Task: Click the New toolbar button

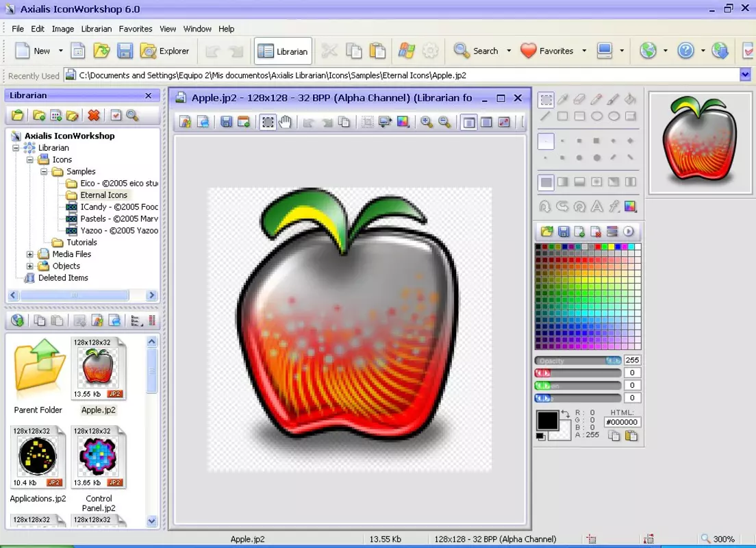Action: click(x=33, y=51)
